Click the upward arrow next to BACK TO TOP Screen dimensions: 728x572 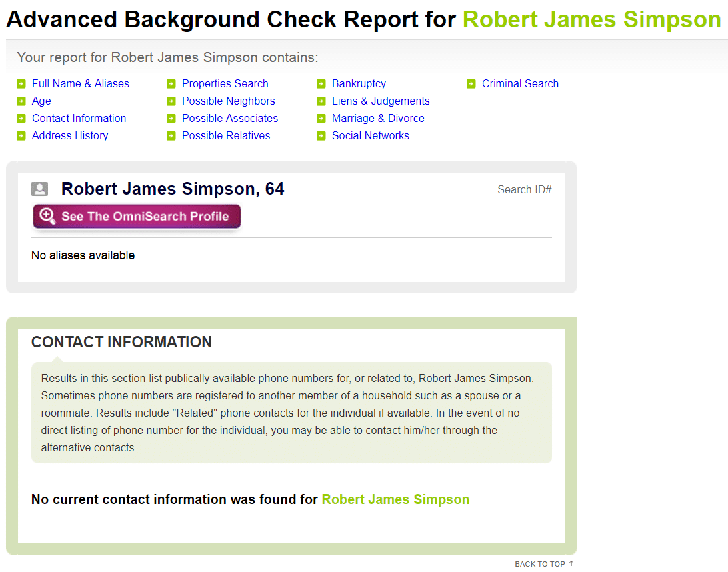point(570,563)
